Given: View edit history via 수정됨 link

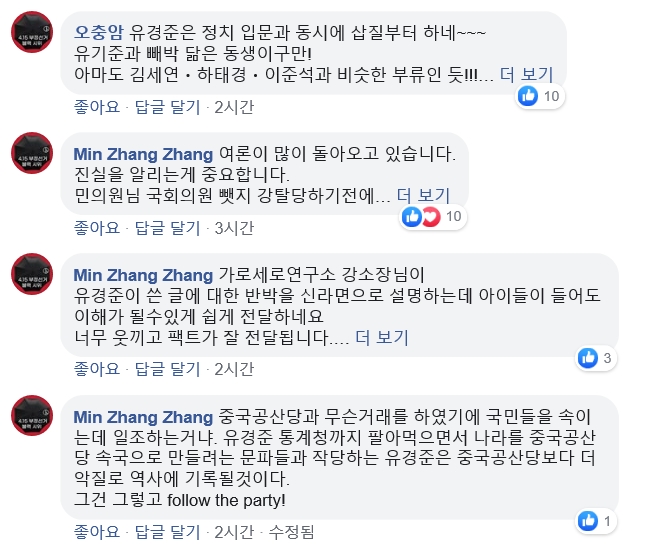Looking at the screenshot, I should point(293,531).
